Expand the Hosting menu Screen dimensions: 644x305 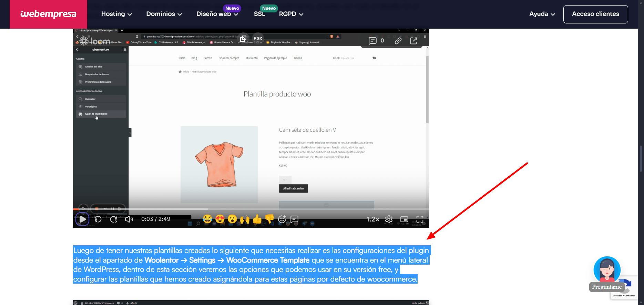(116, 14)
